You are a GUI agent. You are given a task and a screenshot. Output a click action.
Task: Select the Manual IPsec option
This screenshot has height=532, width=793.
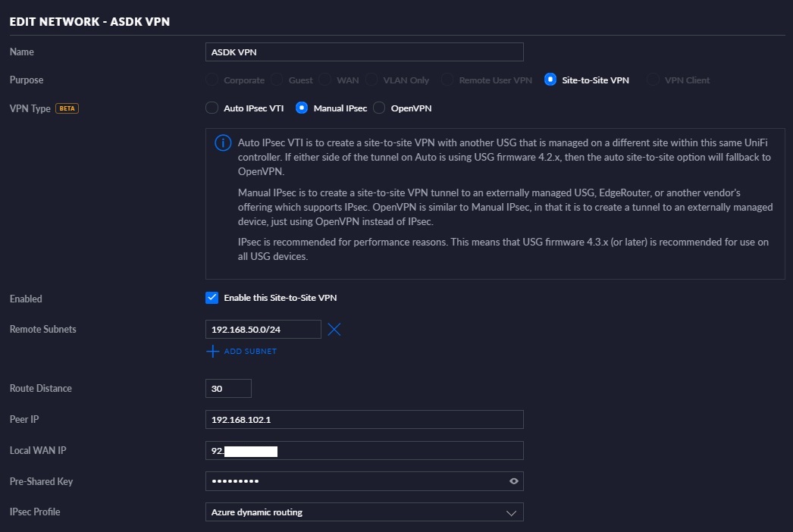(x=302, y=108)
